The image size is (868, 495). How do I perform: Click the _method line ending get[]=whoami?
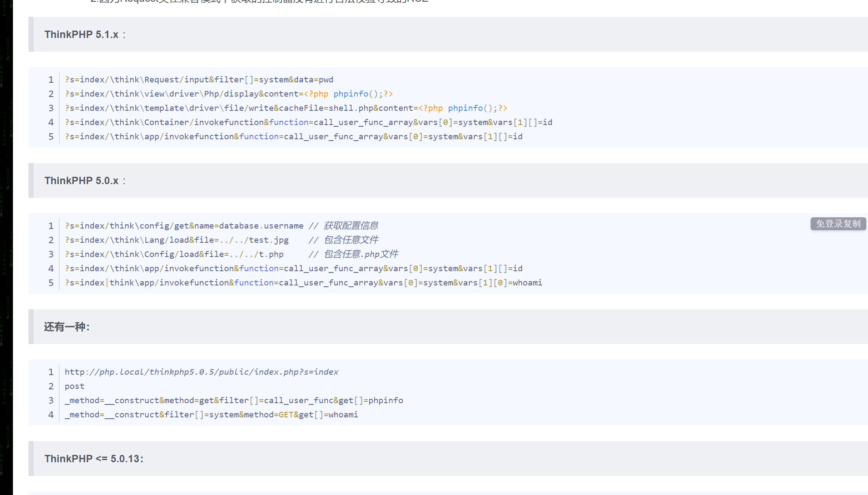(x=211, y=415)
